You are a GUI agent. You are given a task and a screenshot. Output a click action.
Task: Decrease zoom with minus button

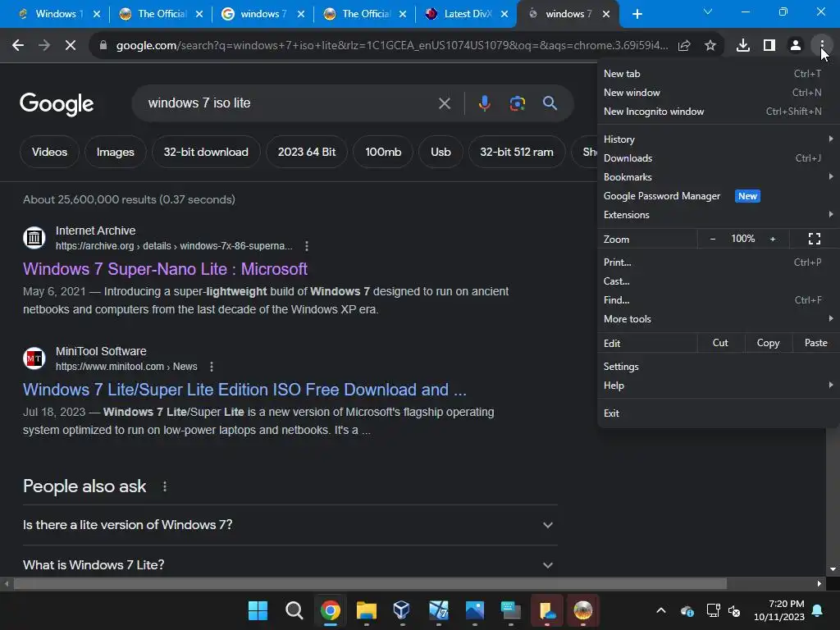coord(713,239)
